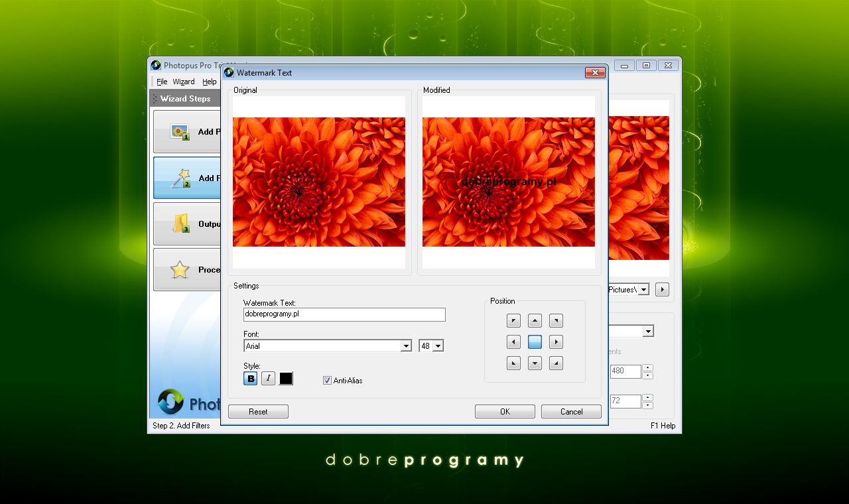This screenshot has width=849, height=504.
Task: Maximize the Photopus main window
Action: pos(646,66)
